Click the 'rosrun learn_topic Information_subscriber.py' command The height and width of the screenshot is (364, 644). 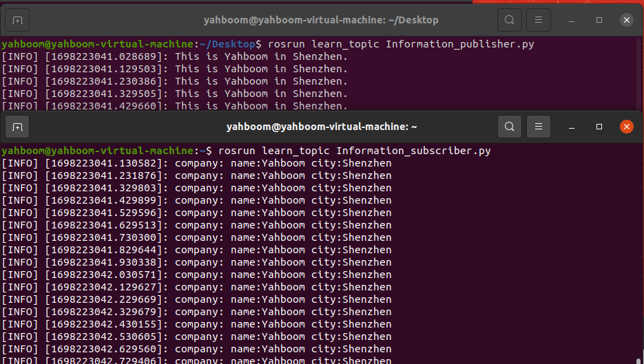pos(355,151)
